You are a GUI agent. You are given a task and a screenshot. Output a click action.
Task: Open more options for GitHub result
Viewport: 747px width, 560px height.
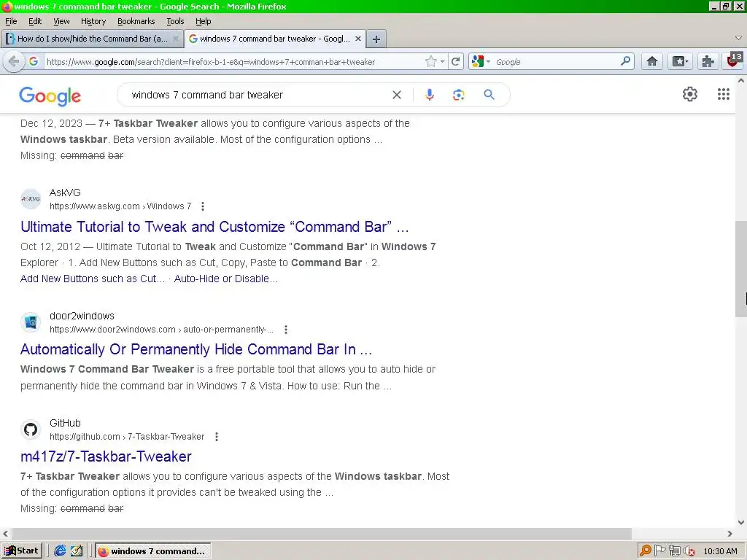(216, 437)
